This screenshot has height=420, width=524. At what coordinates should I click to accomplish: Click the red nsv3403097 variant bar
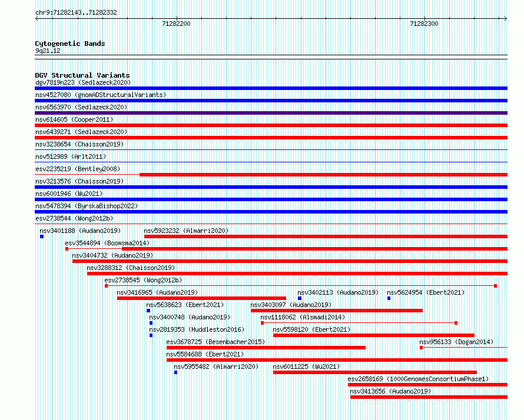(x=337, y=311)
